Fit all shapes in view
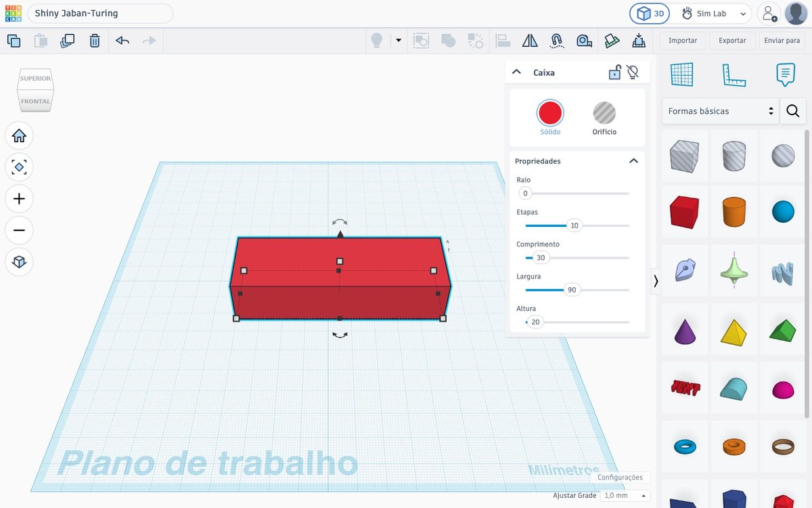Screen dimensions: 812x508 (x=19, y=167)
